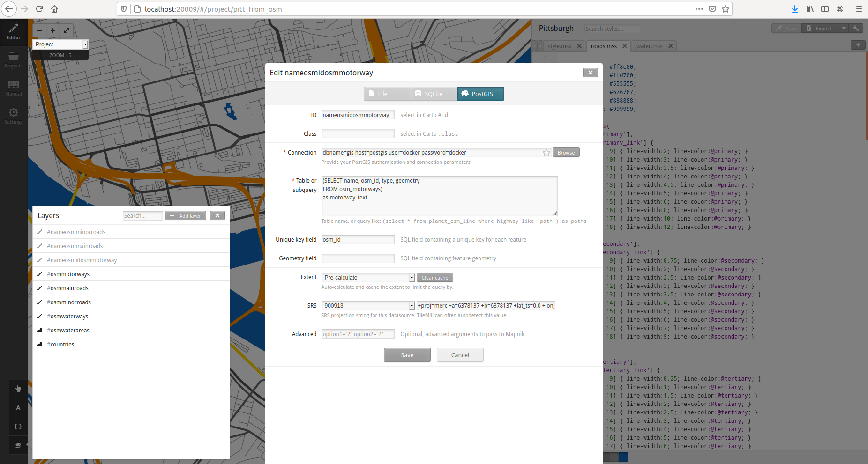Viewport: 868px width, 464px height.
Task: Open the Extent Pre-calculate dropdown
Action: click(368, 278)
